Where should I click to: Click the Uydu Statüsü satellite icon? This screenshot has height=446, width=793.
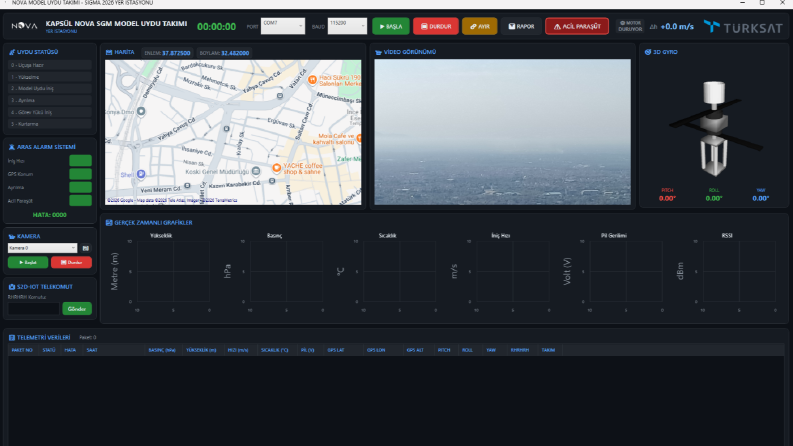(x=12, y=52)
